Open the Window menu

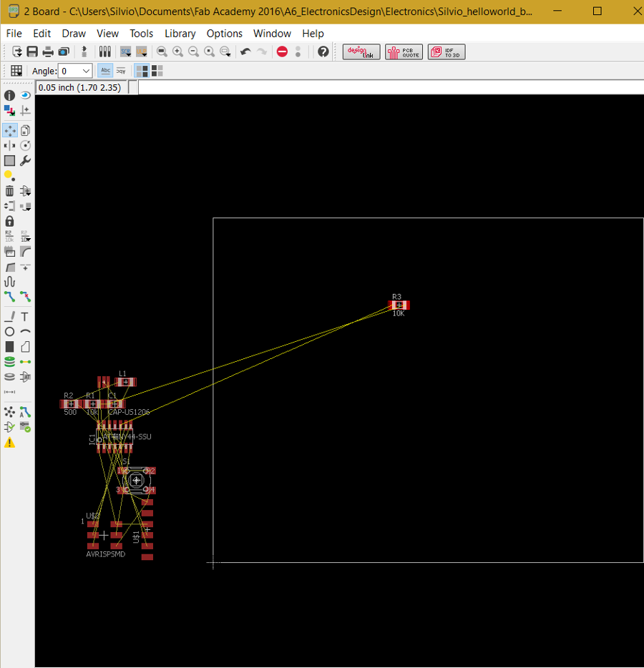pos(272,33)
